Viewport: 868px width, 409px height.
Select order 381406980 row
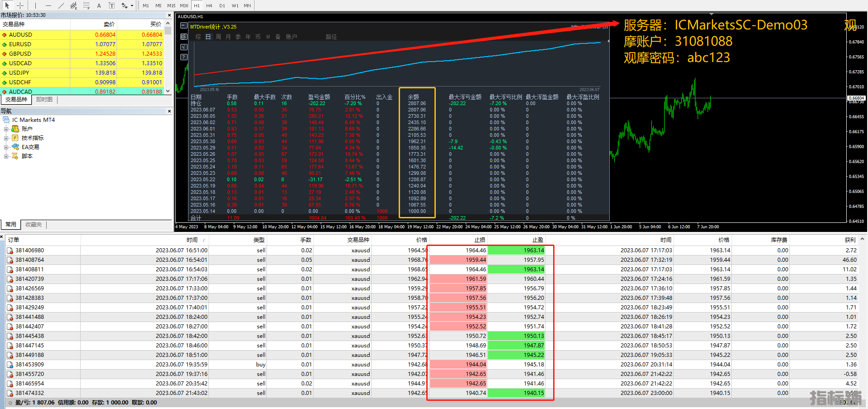[432, 250]
